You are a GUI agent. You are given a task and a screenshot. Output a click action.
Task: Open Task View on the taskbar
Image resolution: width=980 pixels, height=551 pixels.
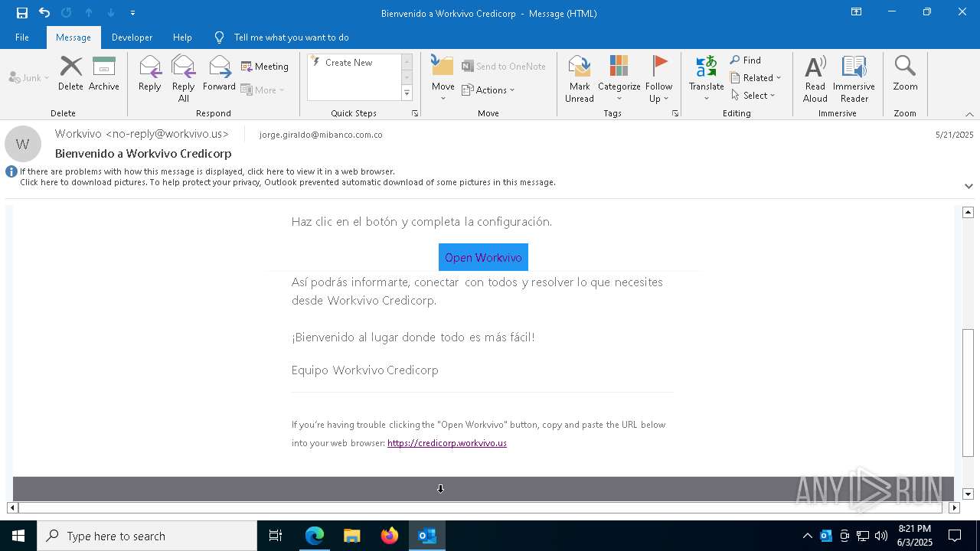[276, 536]
